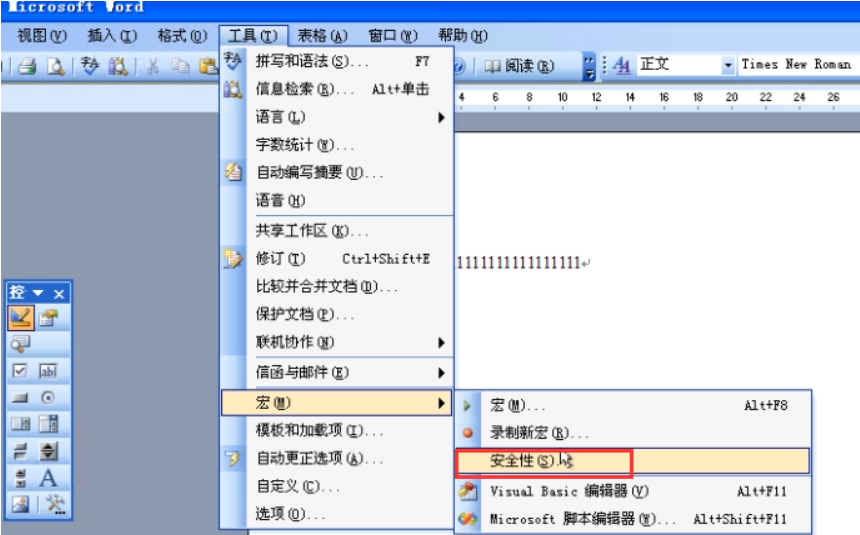Viewport: 860px width, 535px height.
Task: Choose 拼写和语法(S) menu entry
Action: (x=337, y=61)
